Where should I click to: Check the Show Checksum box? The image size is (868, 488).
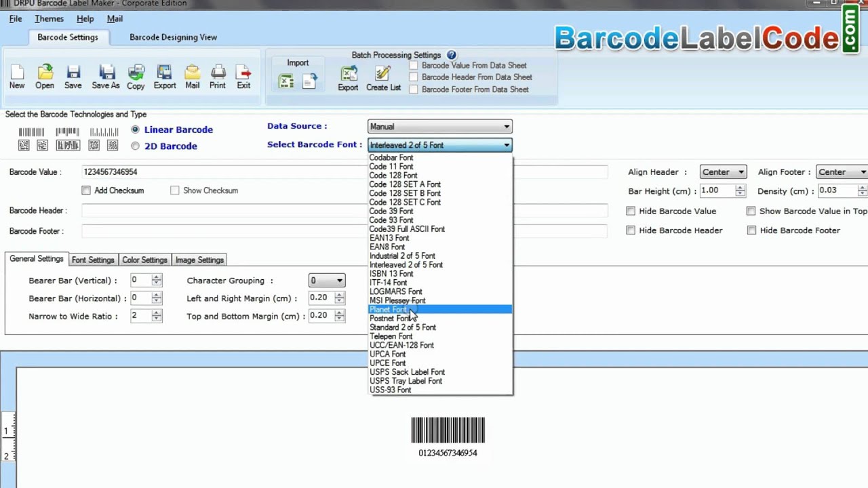[x=175, y=190]
